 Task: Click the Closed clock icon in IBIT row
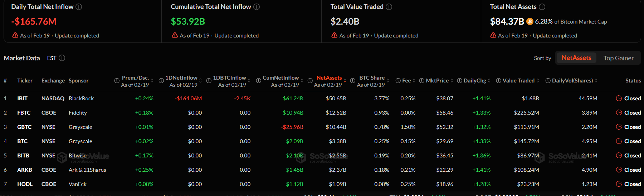coord(619,98)
